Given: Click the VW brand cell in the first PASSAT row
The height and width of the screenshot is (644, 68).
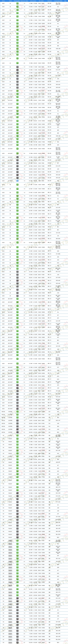Looking at the screenshot, I should click(x=3, y=435).
